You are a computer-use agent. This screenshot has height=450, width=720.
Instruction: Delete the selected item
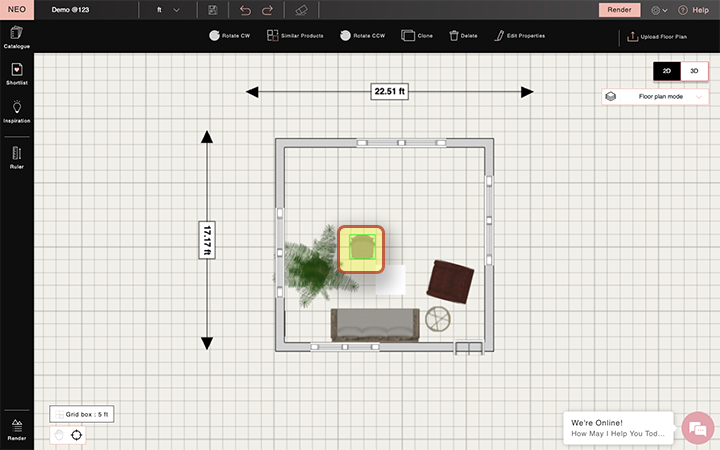463,35
